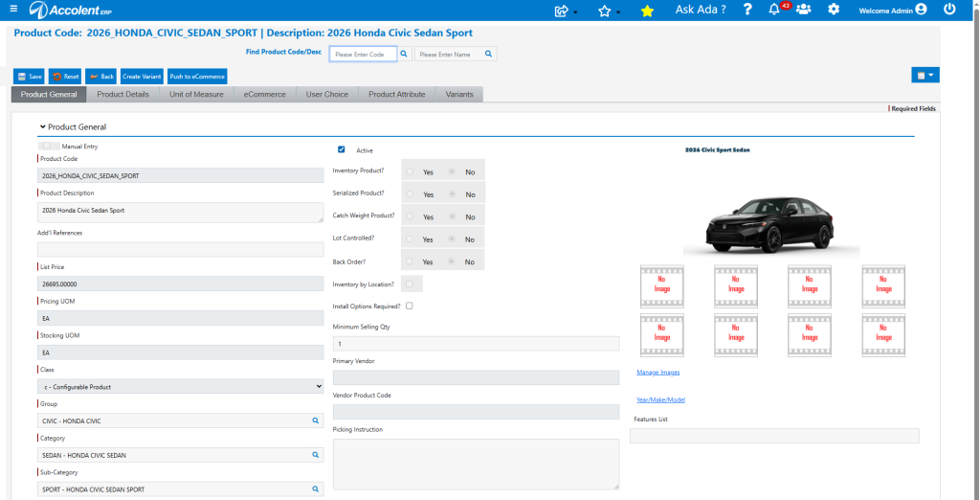This screenshot has width=980, height=500.
Task: Switch to Product General tab
Action: pos(49,95)
